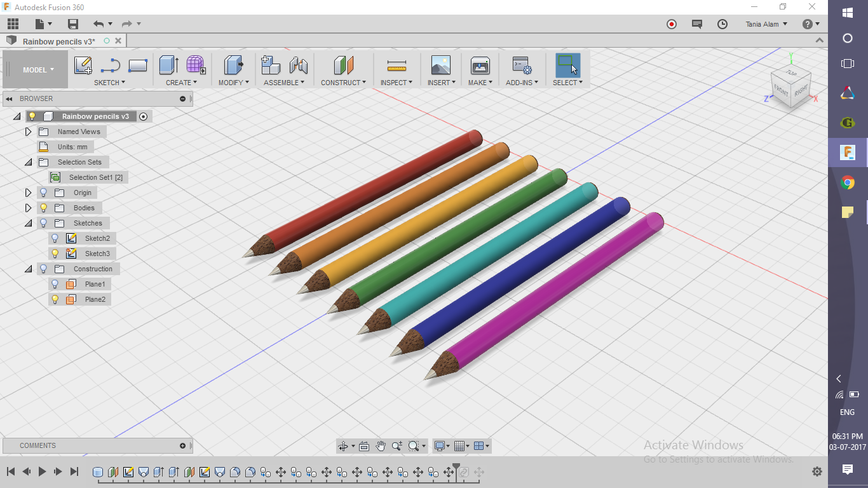Click the Joint icon in Assemble
Image resolution: width=868 pixels, height=488 pixels.
coord(299,65)
